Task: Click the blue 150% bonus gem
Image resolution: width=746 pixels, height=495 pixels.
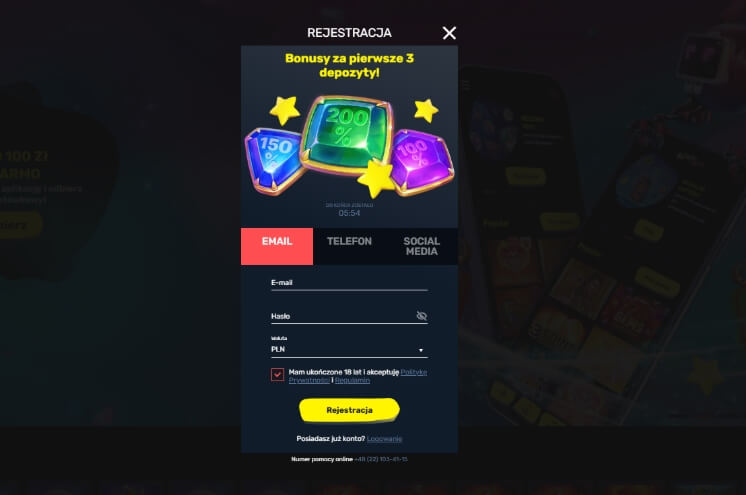Action: pos(273,160)
